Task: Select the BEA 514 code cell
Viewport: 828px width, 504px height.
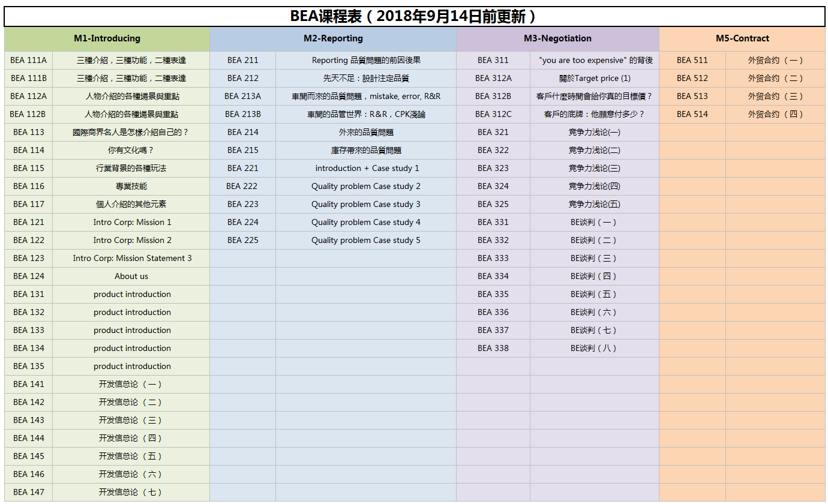Action: pyautogui.click(x=692, y=114)
